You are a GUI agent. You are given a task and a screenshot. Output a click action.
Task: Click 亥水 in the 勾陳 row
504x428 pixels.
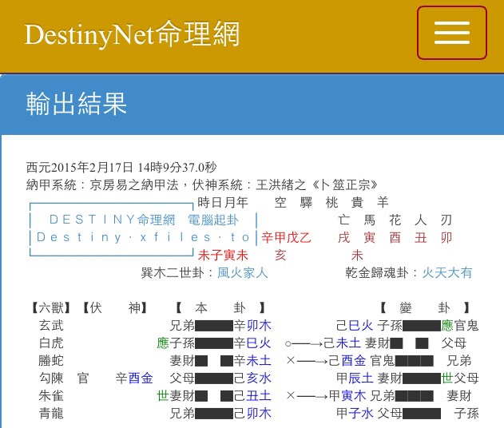259,378
